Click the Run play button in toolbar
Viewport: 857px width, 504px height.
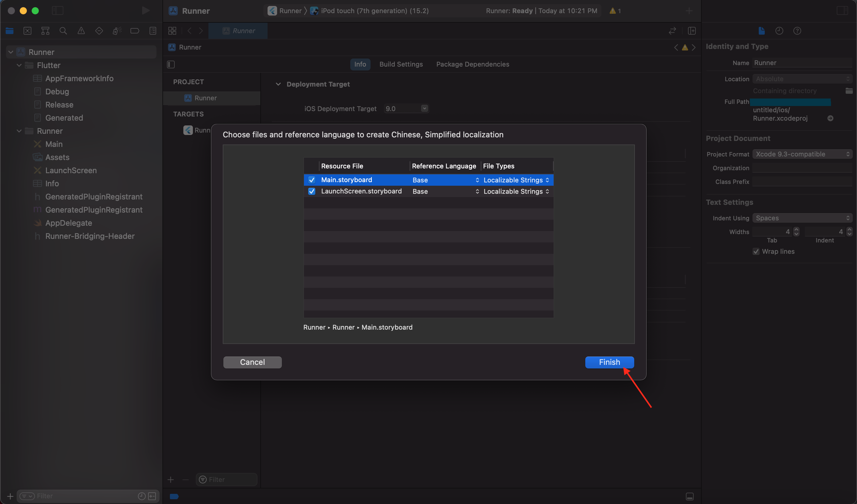[145, 10]
